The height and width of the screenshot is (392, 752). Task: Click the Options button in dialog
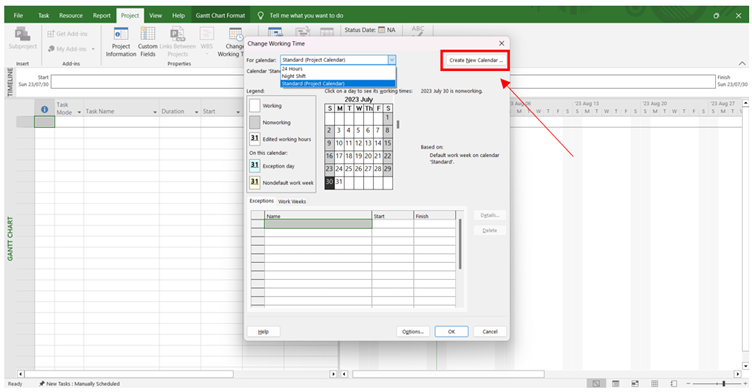point(413,332)
